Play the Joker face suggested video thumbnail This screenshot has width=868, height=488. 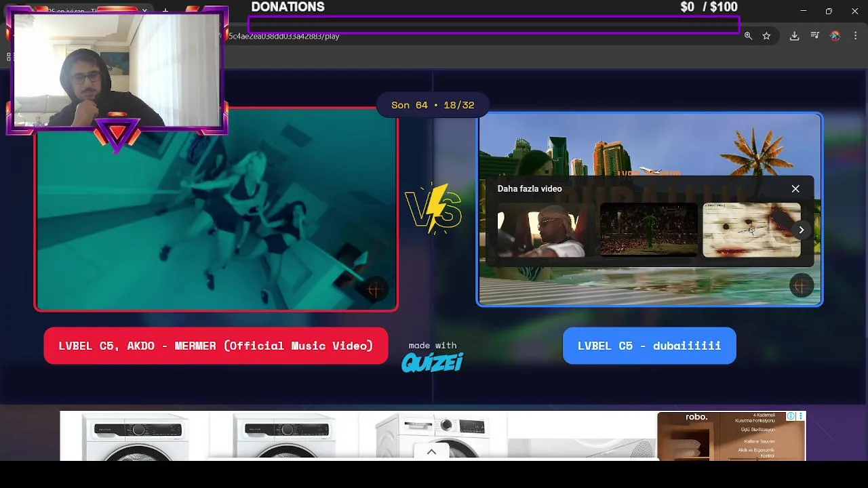point(751,230)
